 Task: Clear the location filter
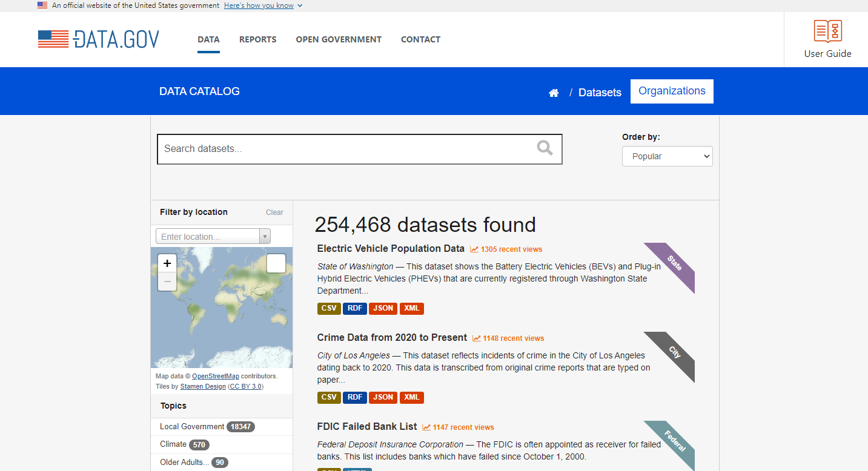point(274,212)
